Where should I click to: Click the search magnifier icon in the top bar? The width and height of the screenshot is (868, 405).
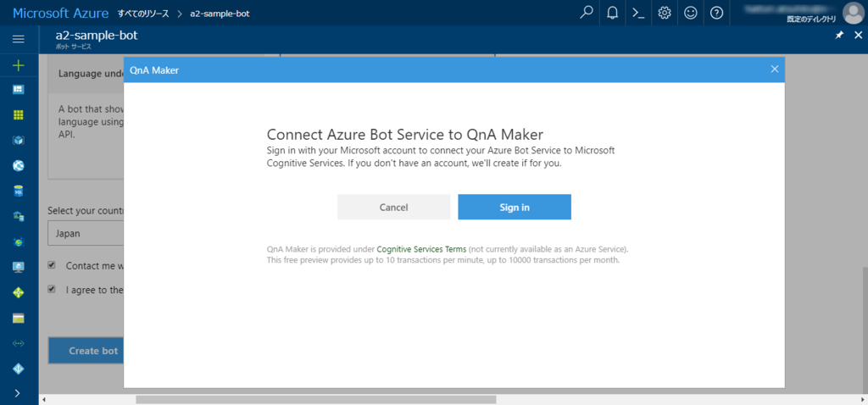[587, 13]
